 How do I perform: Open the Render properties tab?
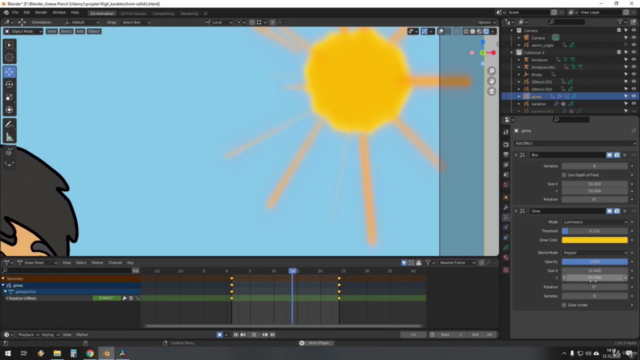tap(506, 144)
